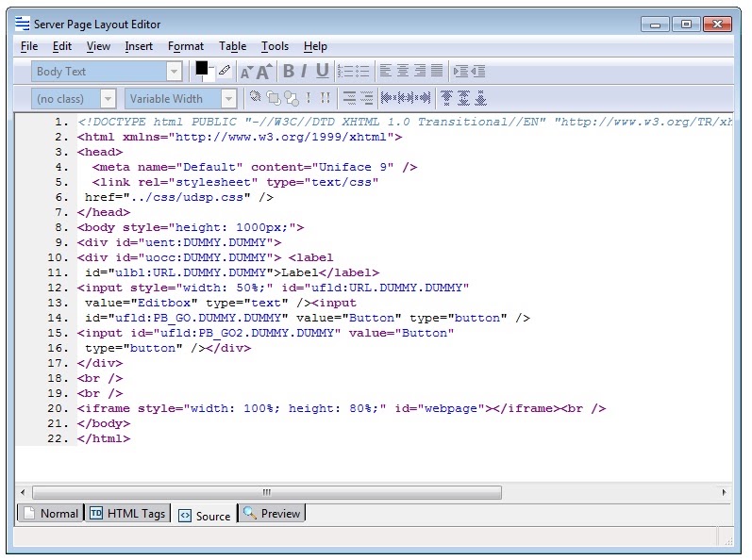Justify text alignment
Screen dimensions: 752x560
point(437,72)
